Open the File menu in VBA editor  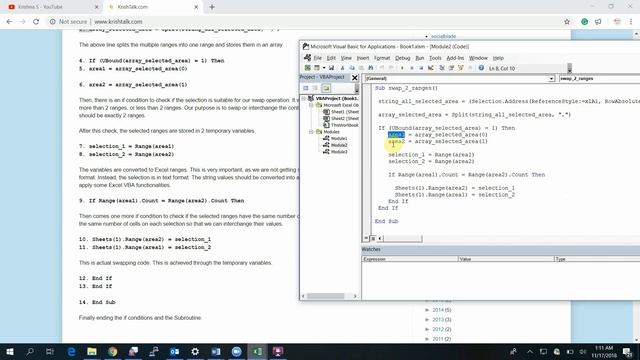click(318, 58)
